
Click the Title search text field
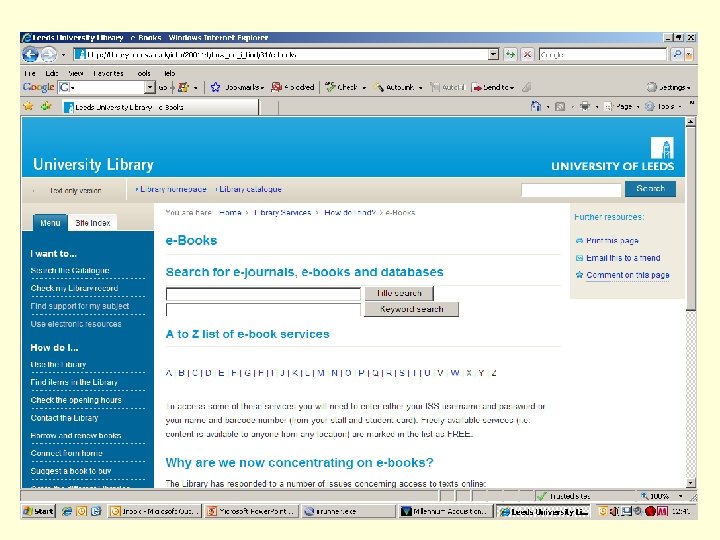click(263, 294)
